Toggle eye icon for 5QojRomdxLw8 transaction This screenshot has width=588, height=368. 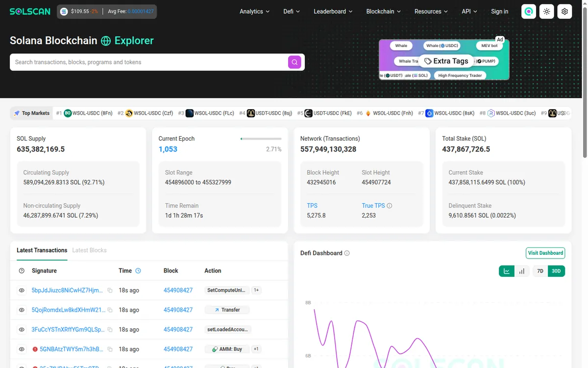click(22, 310)
